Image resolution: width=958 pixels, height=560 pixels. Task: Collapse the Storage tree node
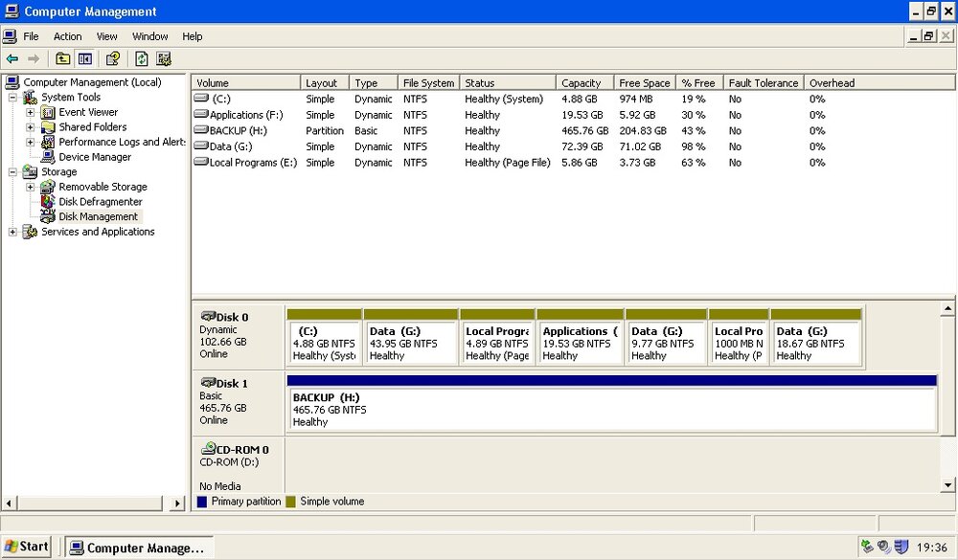[12, 172]
